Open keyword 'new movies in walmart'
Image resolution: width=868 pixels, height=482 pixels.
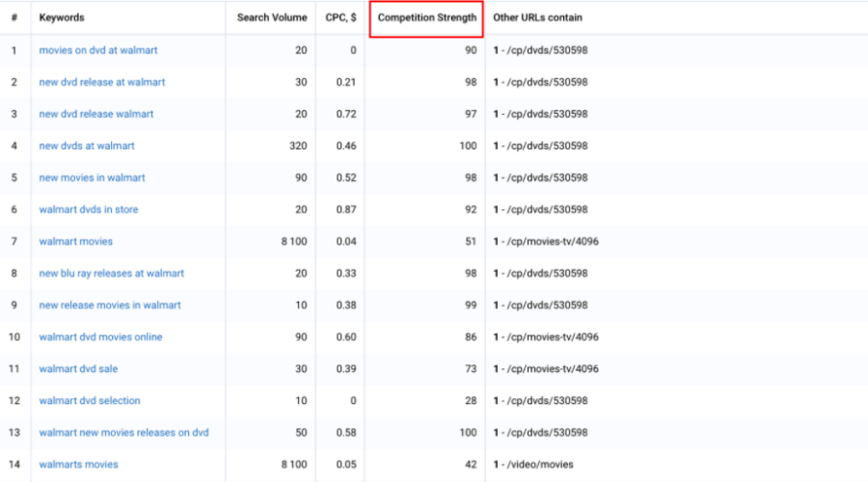[x=92, y=177]
